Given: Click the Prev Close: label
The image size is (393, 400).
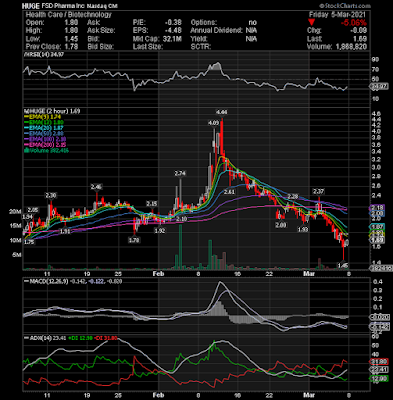Looking at the screenshot, I should [43, 46].
